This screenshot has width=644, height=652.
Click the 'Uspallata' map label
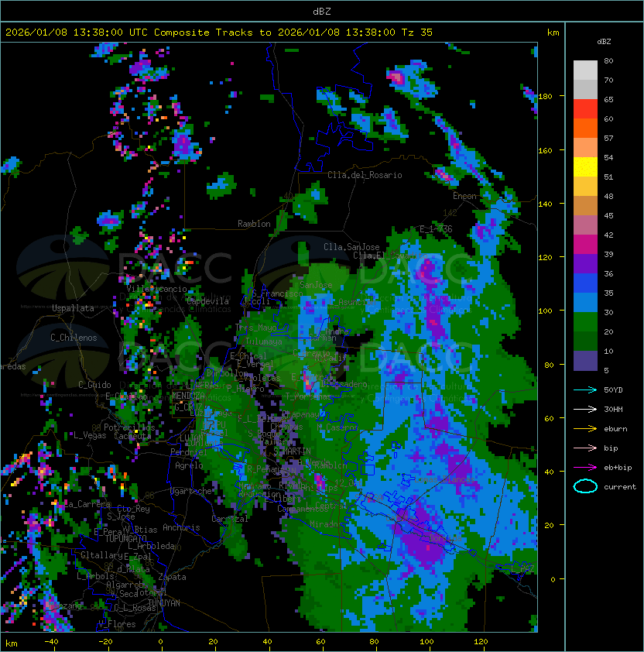point(73,308)
